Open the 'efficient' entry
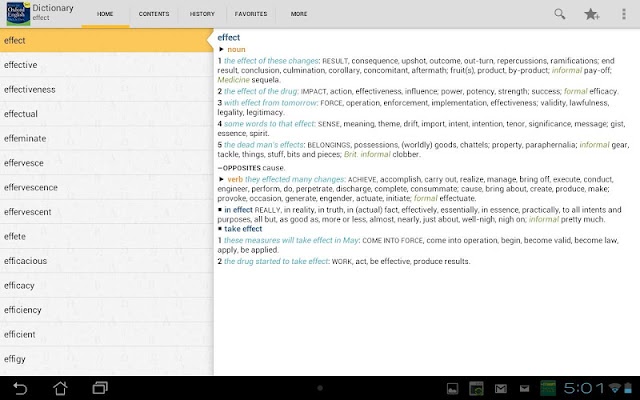Screen dimensions: 640x400 point(106,334)
